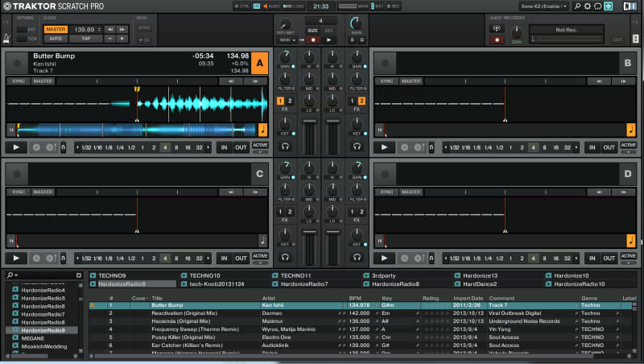This screenshot has width=644, height=364.
Task: Play Deck A
Action: [16, 147]
